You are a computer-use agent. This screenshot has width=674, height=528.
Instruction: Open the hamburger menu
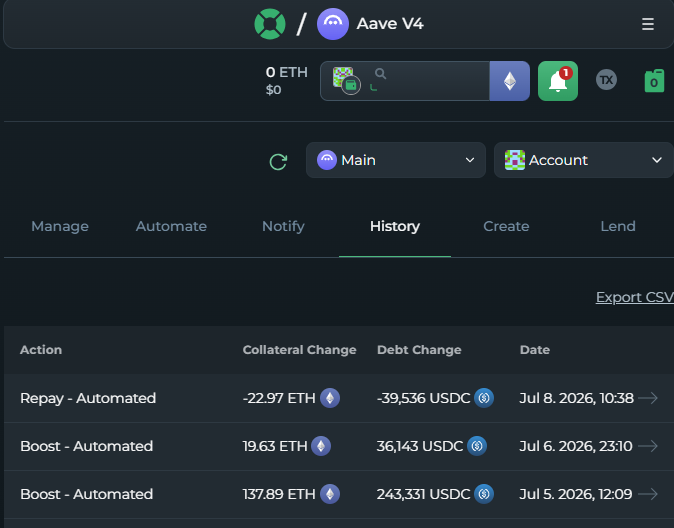[648, 24]
